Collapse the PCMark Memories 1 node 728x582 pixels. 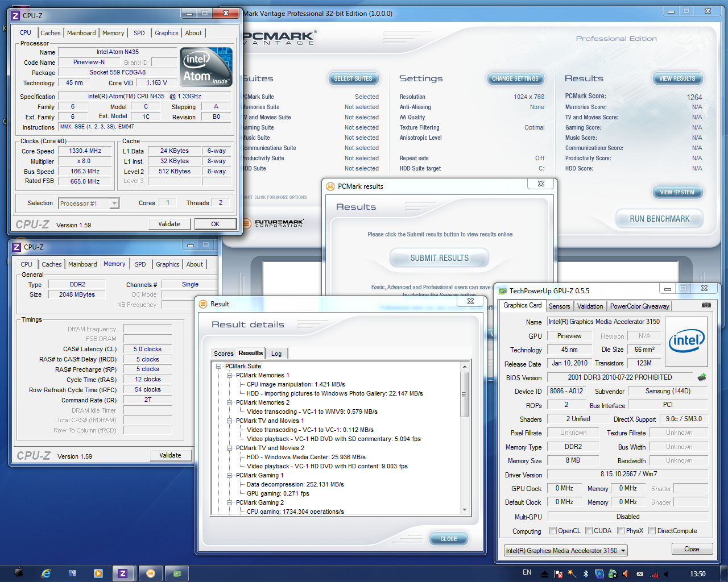230,376
